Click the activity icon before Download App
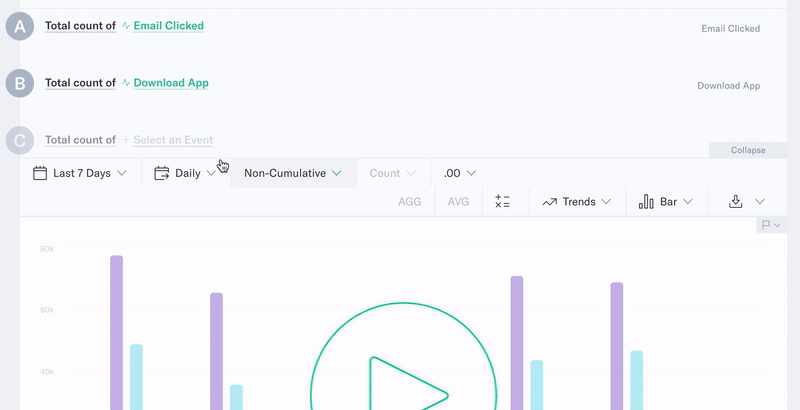The height and width of the screenshot is (410, 800). (126, 83)
